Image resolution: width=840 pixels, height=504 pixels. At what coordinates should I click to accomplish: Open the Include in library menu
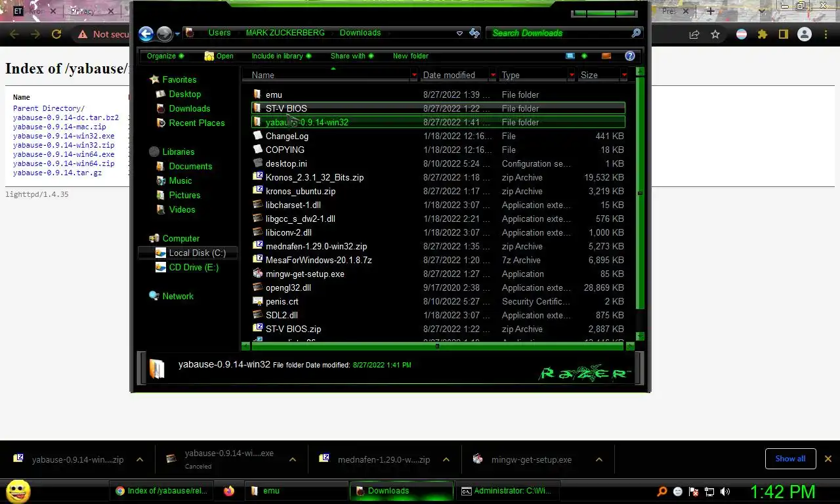(282, 56)
